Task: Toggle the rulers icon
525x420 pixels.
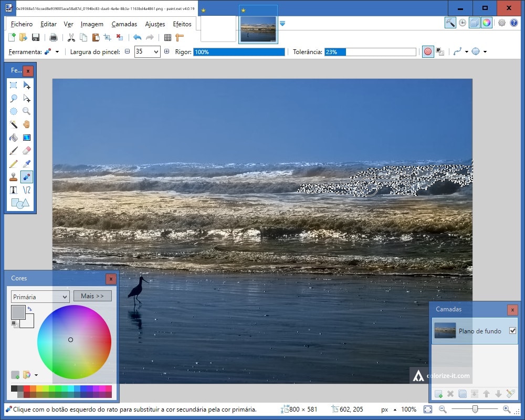Action: click(180, 37)
